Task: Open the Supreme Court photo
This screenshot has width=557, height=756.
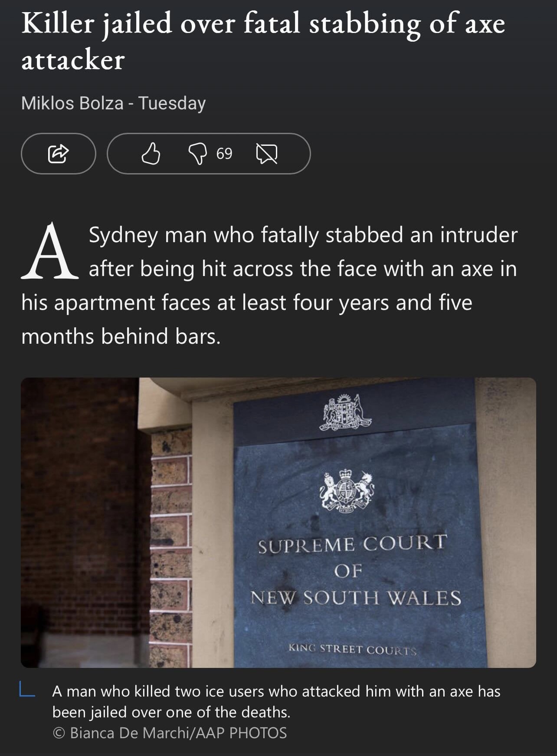Action: click(278, 523)
